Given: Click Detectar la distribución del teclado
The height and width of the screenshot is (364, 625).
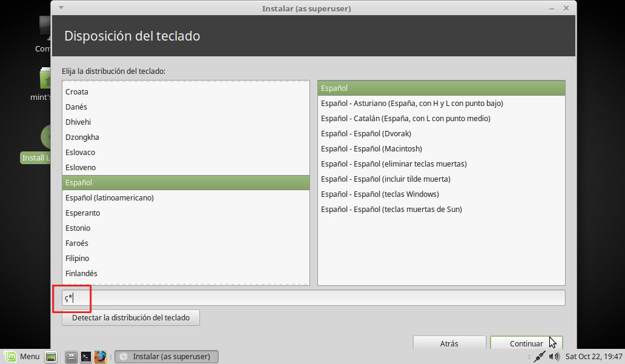Looking at the screenshot, I should tap(131, 317).
